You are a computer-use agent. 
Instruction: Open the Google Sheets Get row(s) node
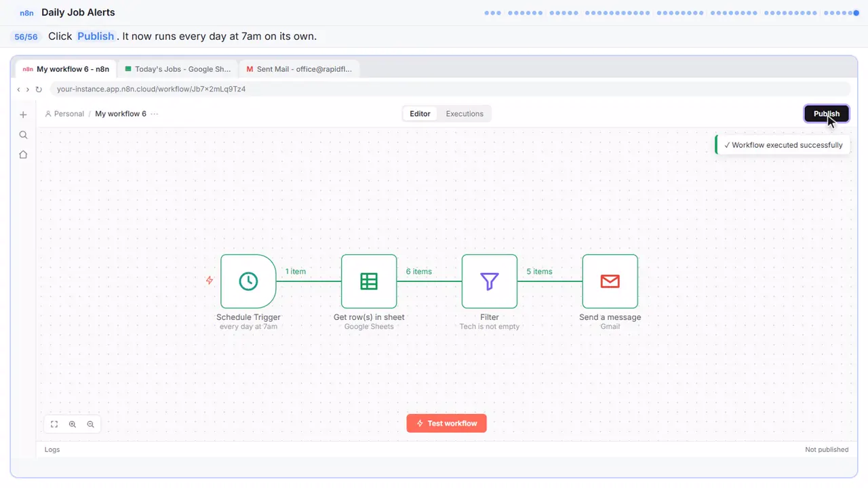click(369, 281)
